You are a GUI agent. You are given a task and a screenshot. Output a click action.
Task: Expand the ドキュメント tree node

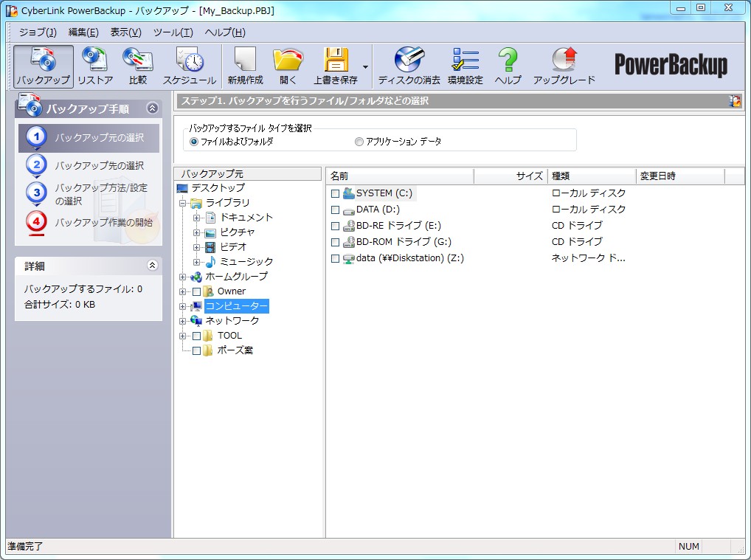pos(196,218)
